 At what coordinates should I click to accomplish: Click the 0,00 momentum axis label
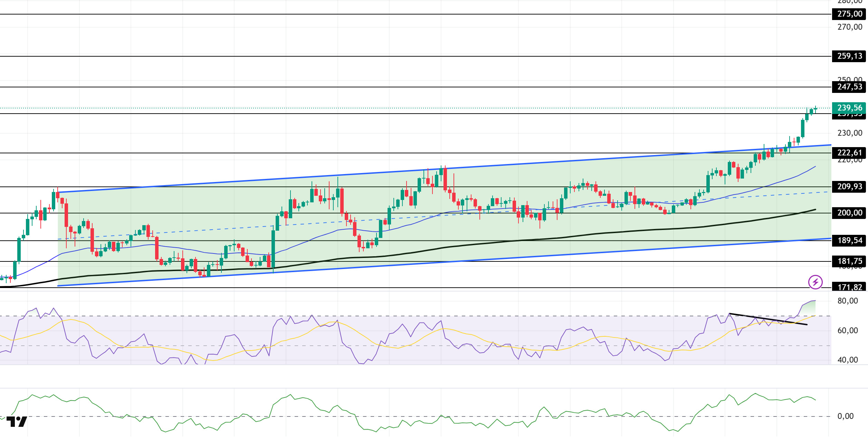845,416
